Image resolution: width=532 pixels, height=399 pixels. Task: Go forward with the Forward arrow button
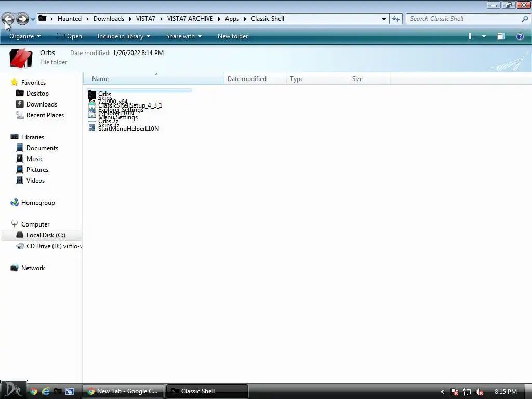click(x=22, y=19)
